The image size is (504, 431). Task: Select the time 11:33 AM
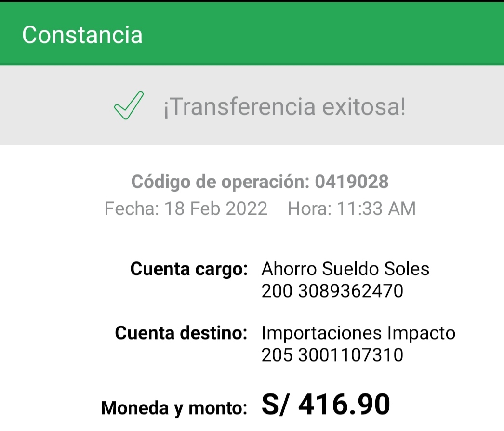(376, 209)
